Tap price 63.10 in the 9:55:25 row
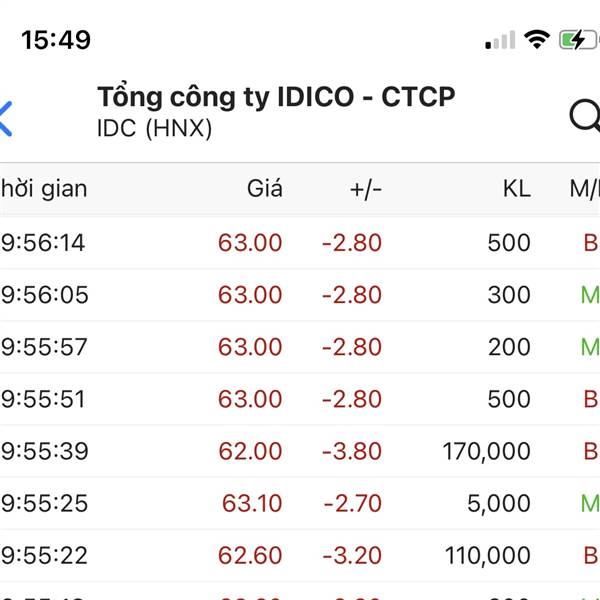 pyautogui.click(x=252, y=503)
